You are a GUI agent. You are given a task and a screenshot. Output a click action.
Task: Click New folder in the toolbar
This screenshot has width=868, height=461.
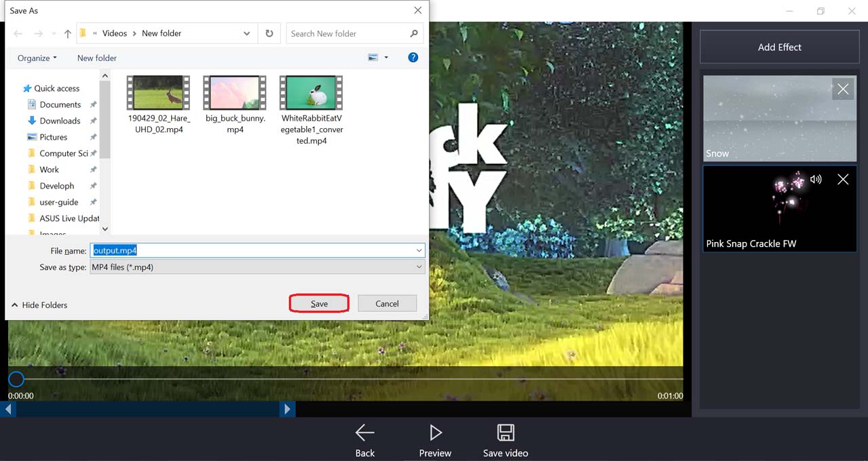97,58
